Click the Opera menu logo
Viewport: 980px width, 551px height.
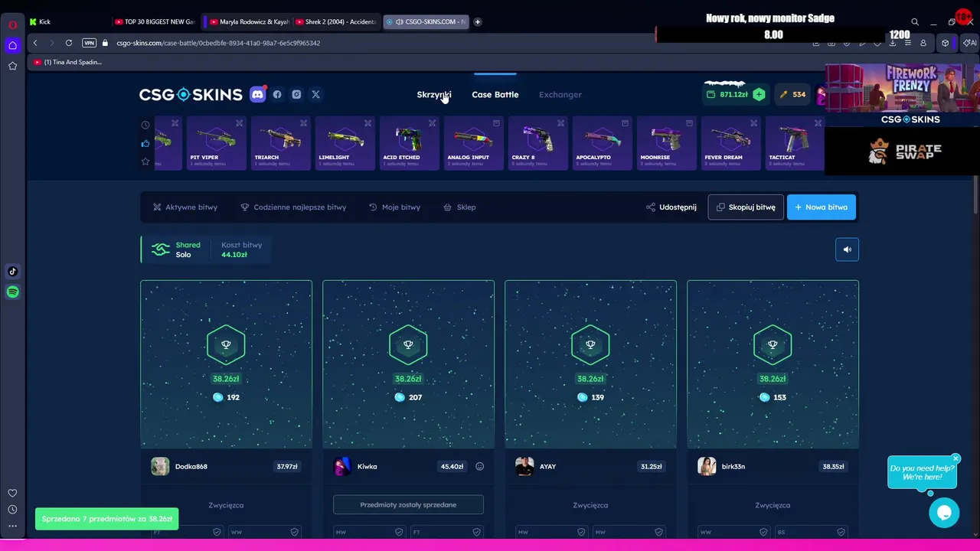tap(12, 24)
